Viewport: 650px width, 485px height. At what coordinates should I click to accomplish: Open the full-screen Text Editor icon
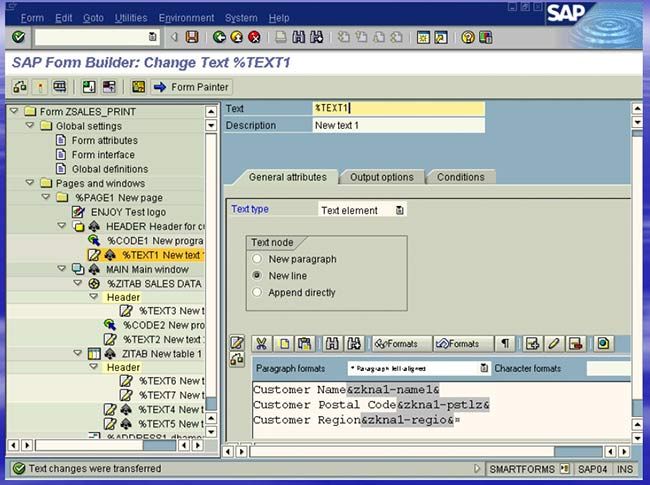(x=237, y=343)
